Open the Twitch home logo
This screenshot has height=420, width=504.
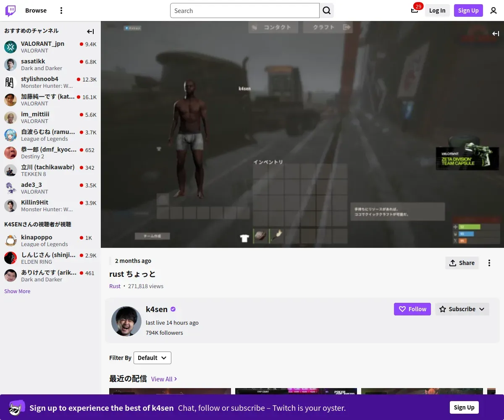tap(10, 10)
